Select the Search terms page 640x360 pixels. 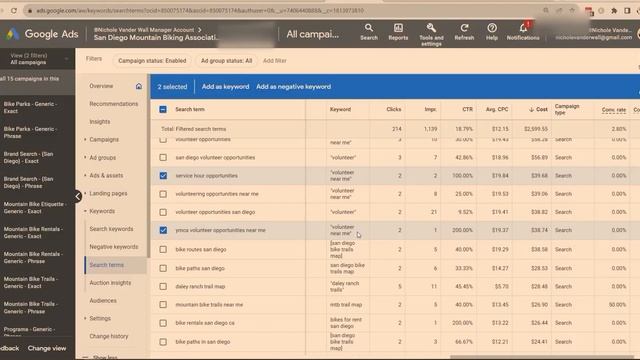106,265
